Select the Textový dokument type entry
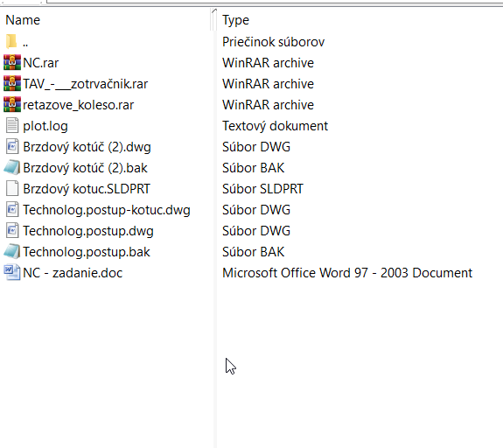 coord(275,126)
